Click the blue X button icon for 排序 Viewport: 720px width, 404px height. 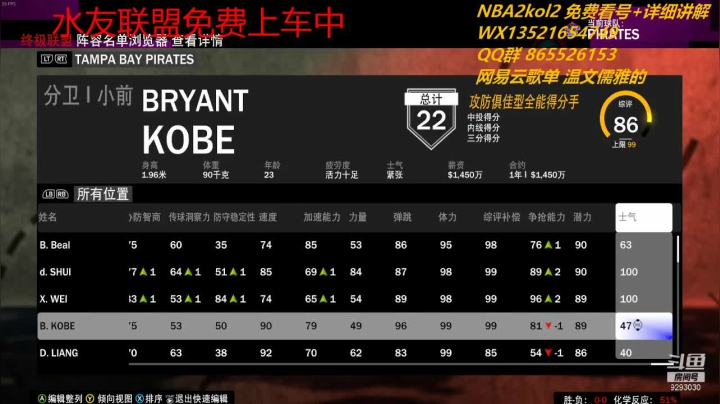(140, 398)
